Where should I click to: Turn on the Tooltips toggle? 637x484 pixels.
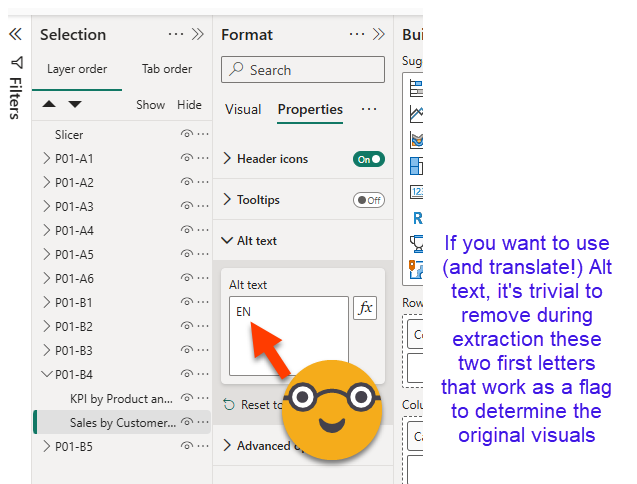coord(368,200)
